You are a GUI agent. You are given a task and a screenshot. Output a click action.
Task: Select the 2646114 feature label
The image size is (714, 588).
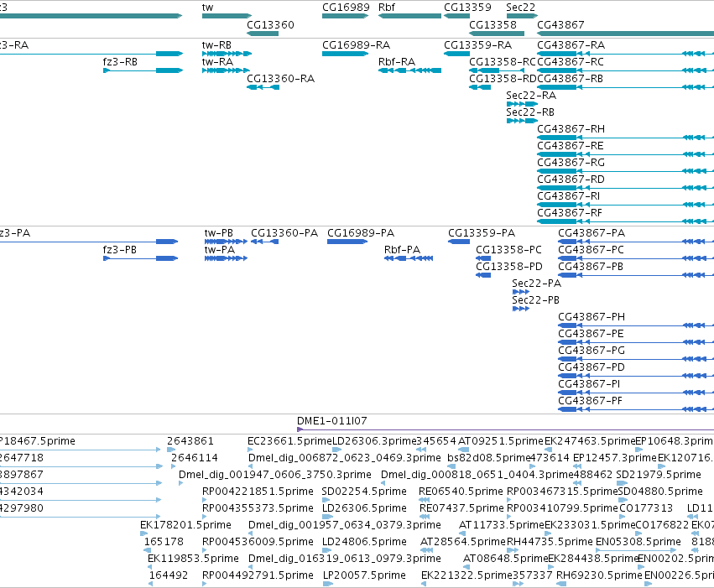click(195, 458)
